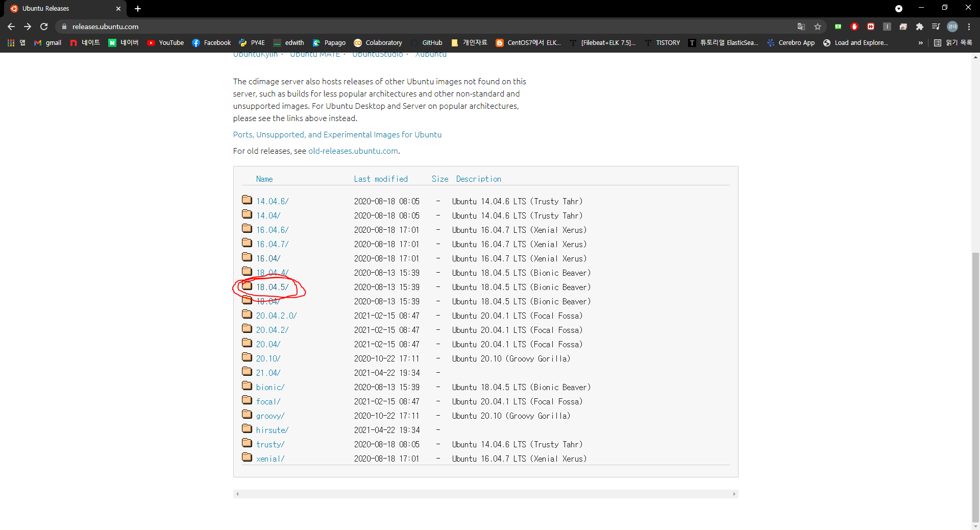Go forward with the browser forward arrow
This screenshot has height=530, width=980.
pos(28,27)
